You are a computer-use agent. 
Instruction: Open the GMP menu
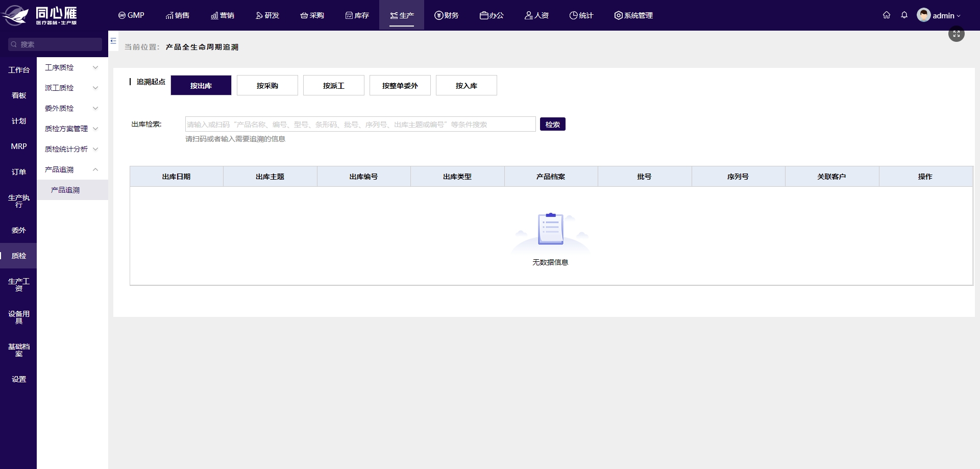pyautogui.click(x=131, y=15)
